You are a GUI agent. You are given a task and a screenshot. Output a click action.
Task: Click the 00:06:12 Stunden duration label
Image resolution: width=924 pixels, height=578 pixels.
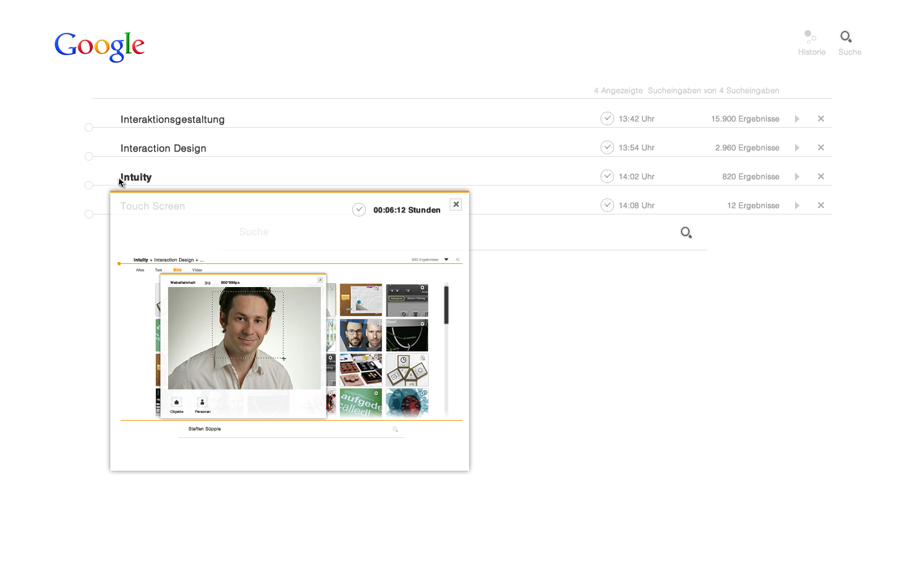coord(407,210)
